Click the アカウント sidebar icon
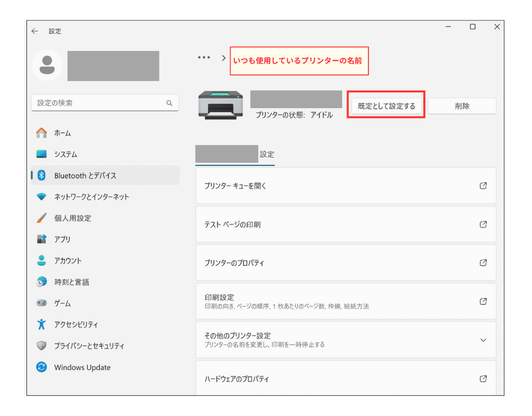532x416 pixels. pyautogui.click(x=43, y=261)
